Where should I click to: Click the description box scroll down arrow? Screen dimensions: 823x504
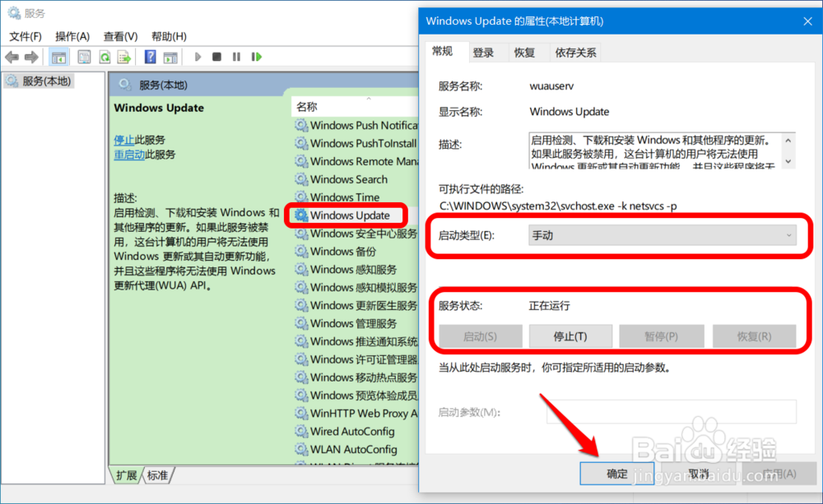pos(788,161)
